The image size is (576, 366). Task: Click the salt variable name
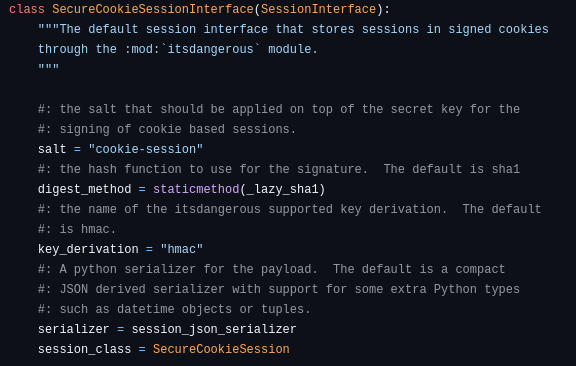click(x=52, y=149)
